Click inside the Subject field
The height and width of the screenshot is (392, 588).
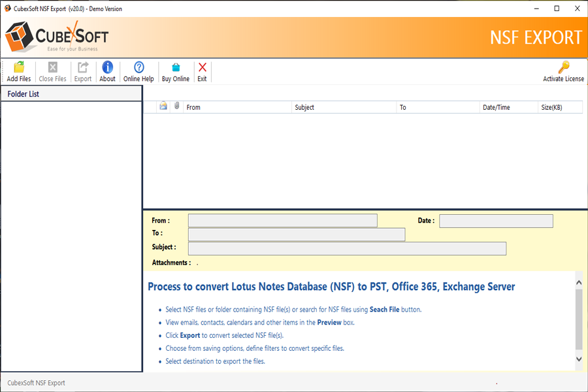coord(347,248)
